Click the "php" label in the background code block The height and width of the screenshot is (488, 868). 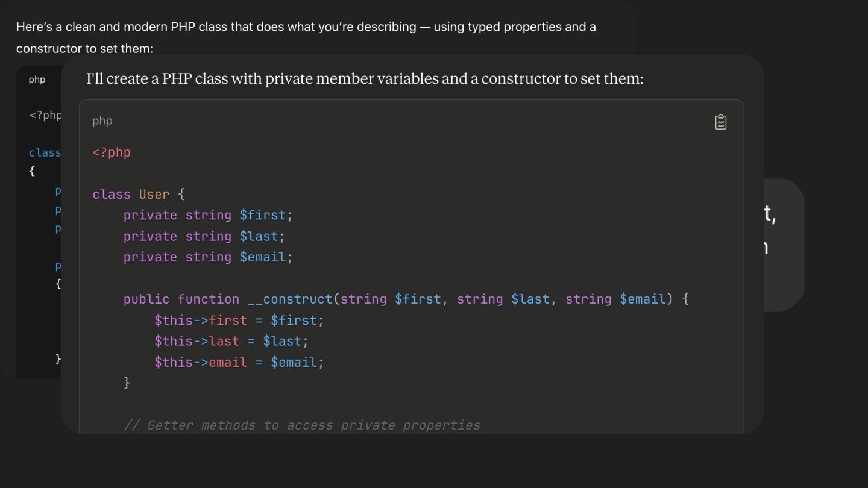[37, 80]
